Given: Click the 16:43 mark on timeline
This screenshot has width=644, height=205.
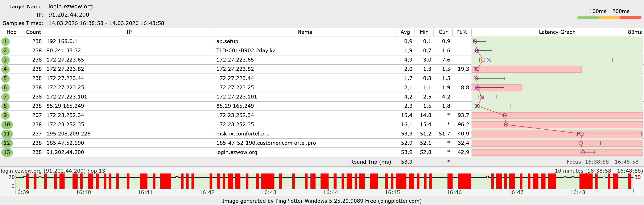Looking at the screenshot, I should point(268,192).
